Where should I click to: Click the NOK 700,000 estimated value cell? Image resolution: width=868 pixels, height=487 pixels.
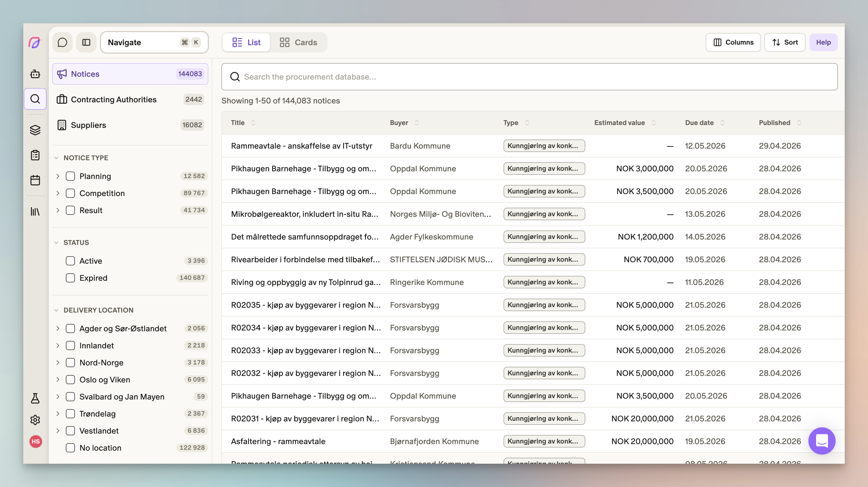pos(648,260)
